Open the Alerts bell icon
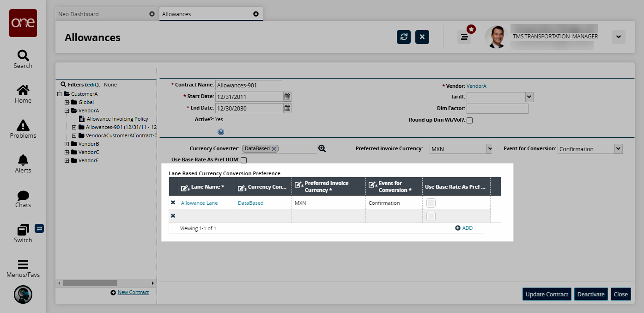Image resolution: width=644 pixels, height=313 pixels. tap(23, 160)
